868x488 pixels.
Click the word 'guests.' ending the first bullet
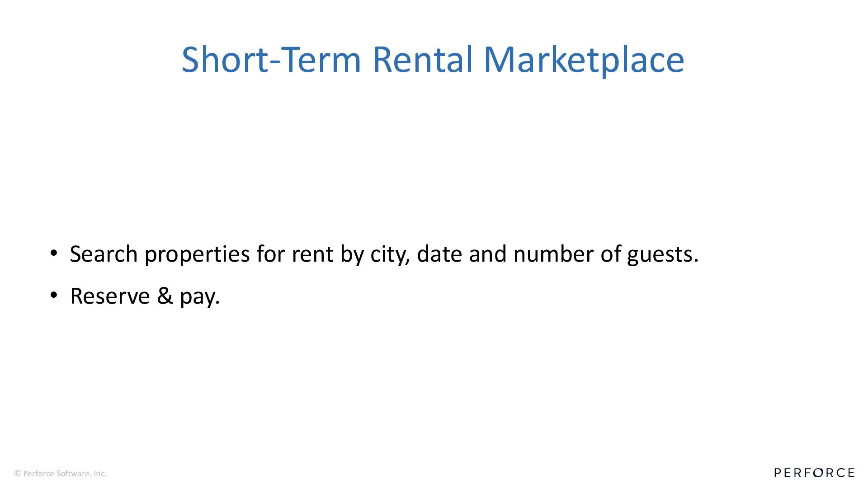pyautogui.click(x=662, y=254)
